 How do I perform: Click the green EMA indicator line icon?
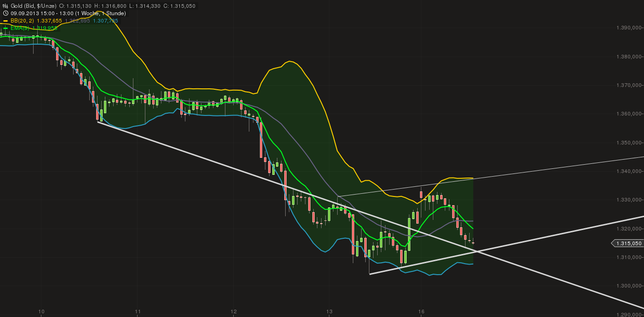point(6,28)
